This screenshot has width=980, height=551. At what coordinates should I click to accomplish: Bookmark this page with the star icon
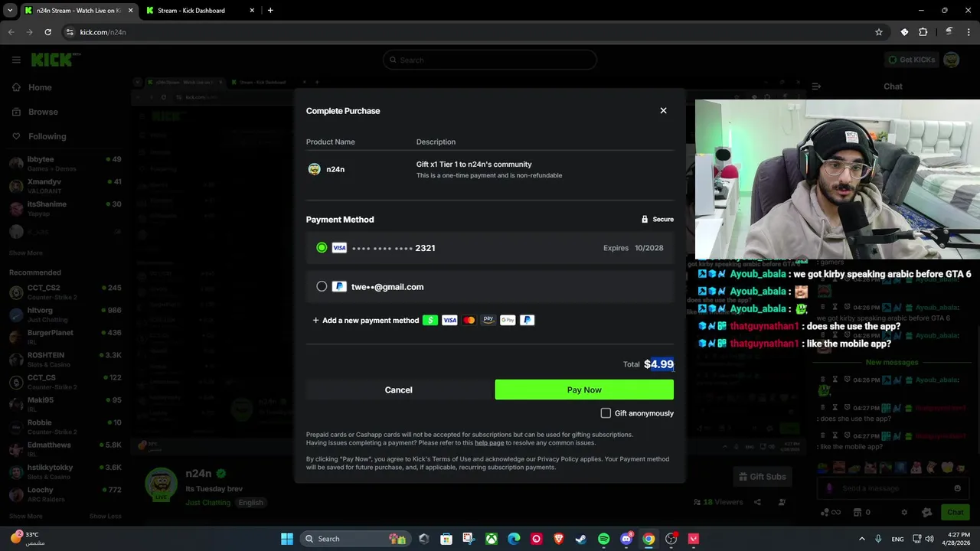point(879,32)
